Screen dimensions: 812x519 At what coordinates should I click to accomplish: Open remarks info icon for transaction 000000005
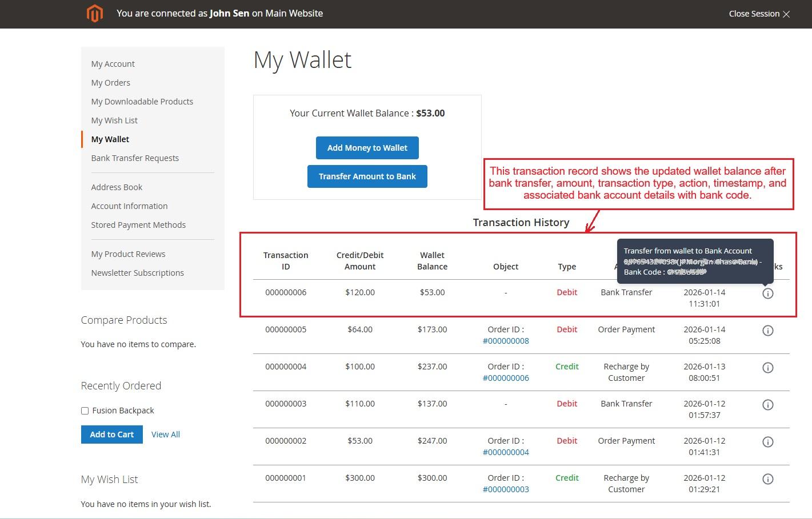[767, 331]
